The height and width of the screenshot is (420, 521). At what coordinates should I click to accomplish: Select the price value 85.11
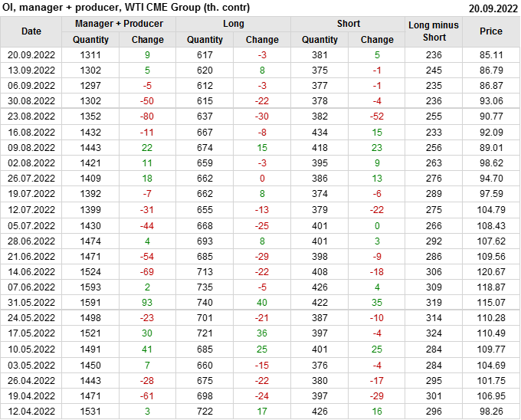point(491,55)
